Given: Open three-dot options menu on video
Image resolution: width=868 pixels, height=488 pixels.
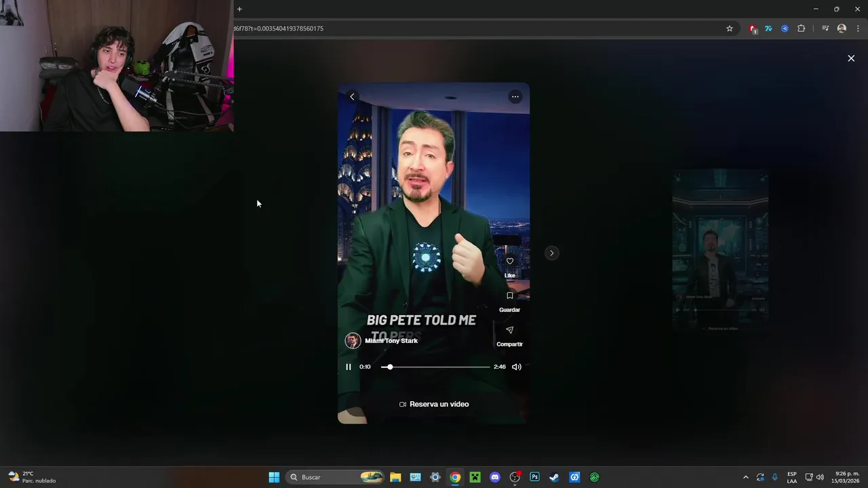Looking at the screenshot, I should [515, 97].
